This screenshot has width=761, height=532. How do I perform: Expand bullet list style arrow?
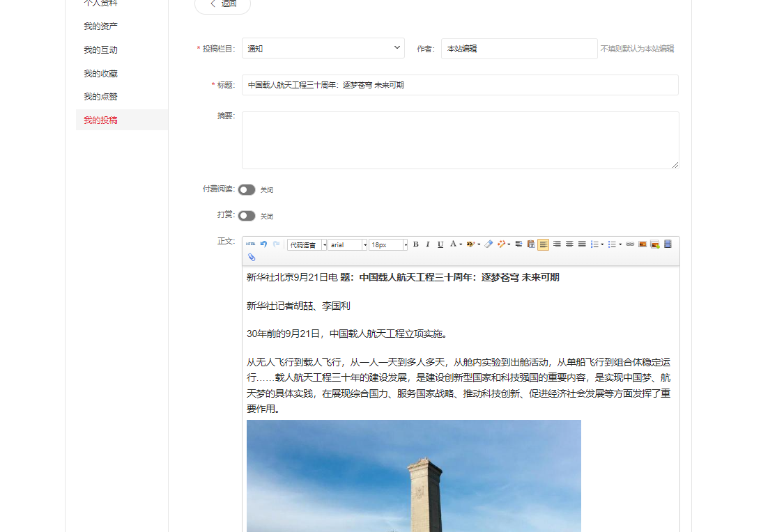click(x=620, y=244)
